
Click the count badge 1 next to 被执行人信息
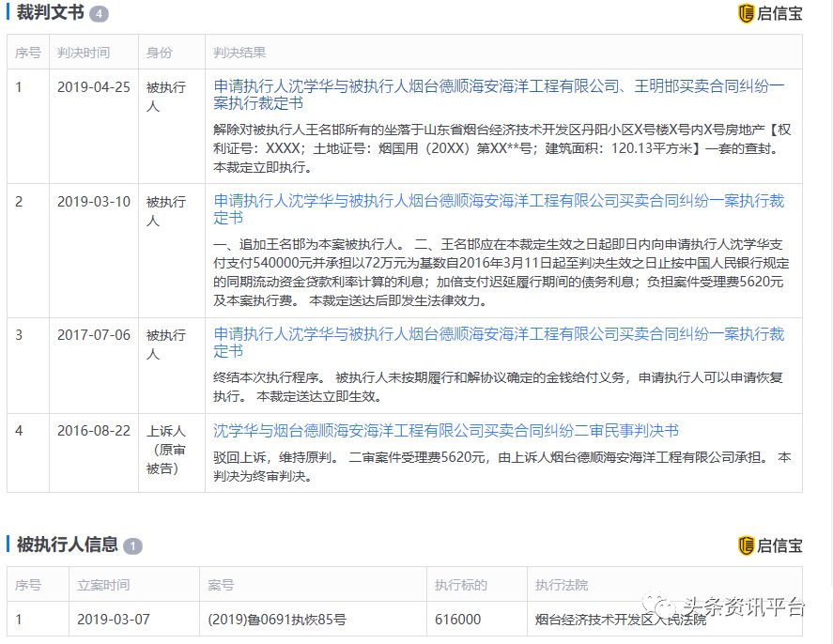click(x=132, y=546)
